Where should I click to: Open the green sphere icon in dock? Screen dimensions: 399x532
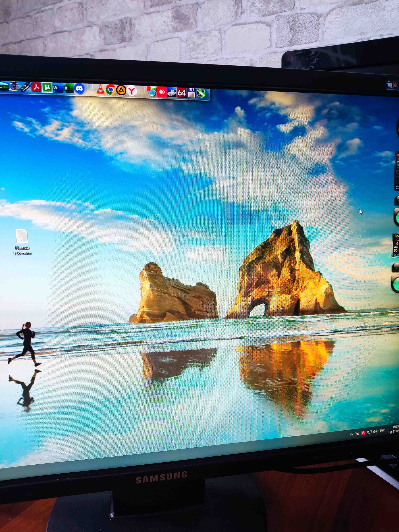201,93
